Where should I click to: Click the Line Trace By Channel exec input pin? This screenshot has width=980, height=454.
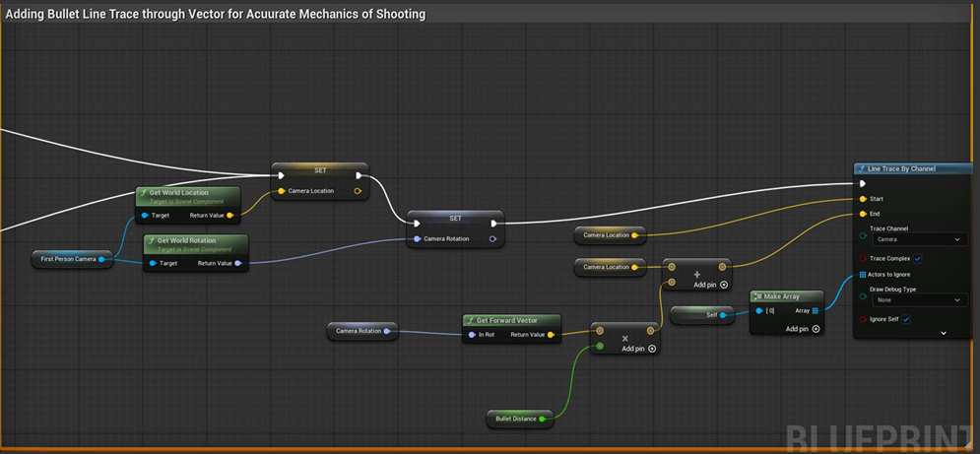(x=863, y=184)
